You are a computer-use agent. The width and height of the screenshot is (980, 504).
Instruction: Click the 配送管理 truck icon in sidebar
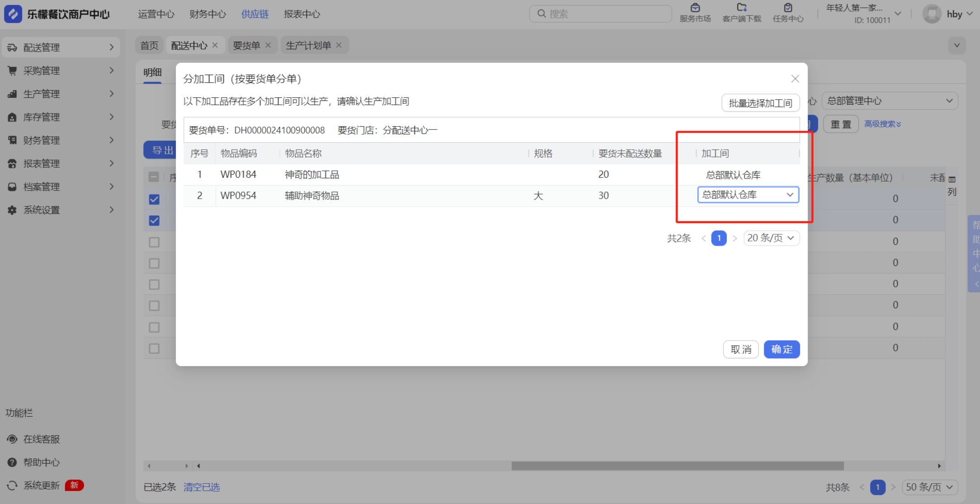tap(12, 48)
